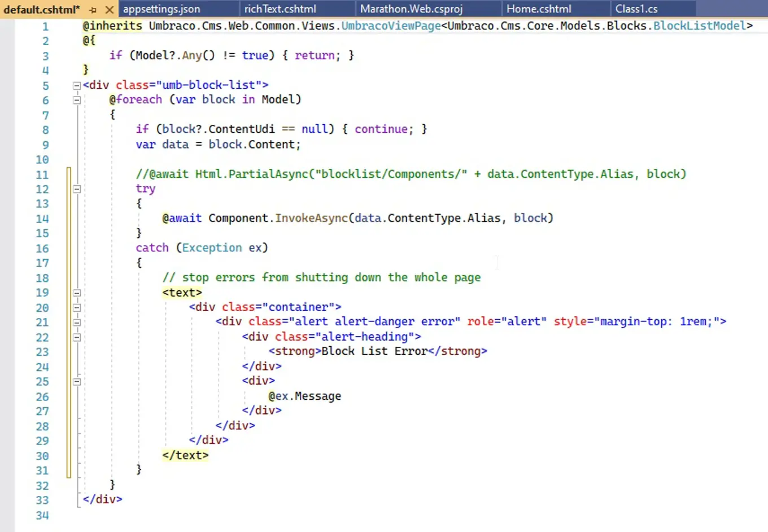Collapse the text element on line 19
Viewport: 768px width, 532px height.
(77, 293)
